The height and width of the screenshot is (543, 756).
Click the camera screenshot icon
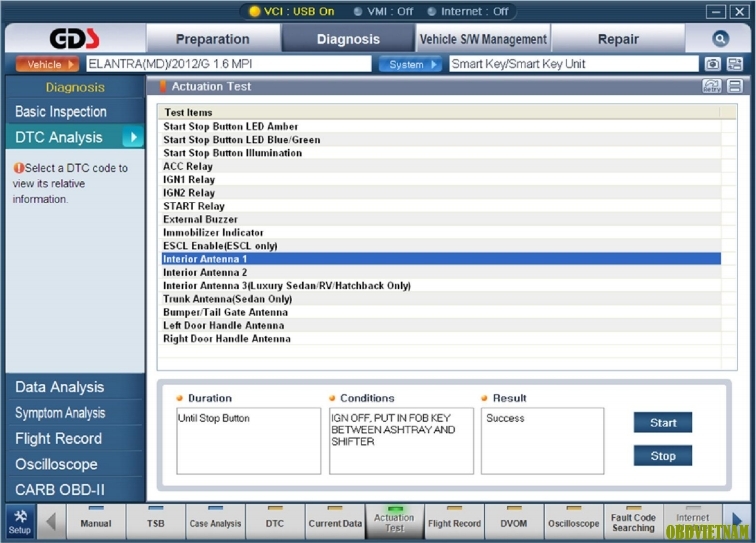713,64
